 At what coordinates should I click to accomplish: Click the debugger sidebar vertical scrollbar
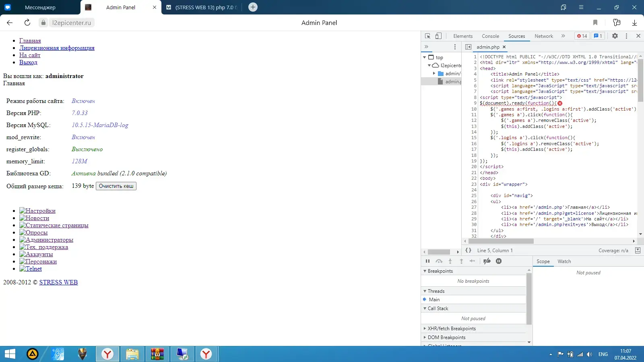529,298
